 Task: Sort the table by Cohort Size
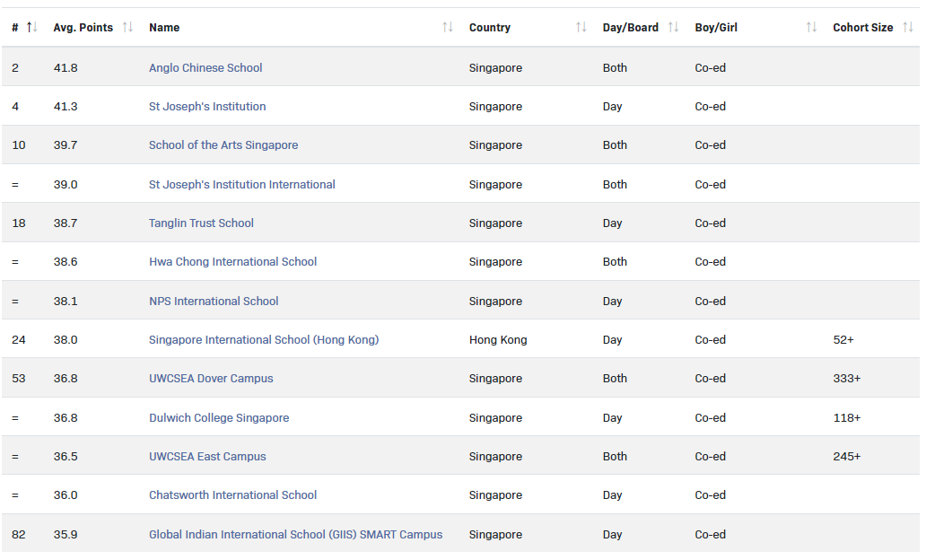pos(907,27)
